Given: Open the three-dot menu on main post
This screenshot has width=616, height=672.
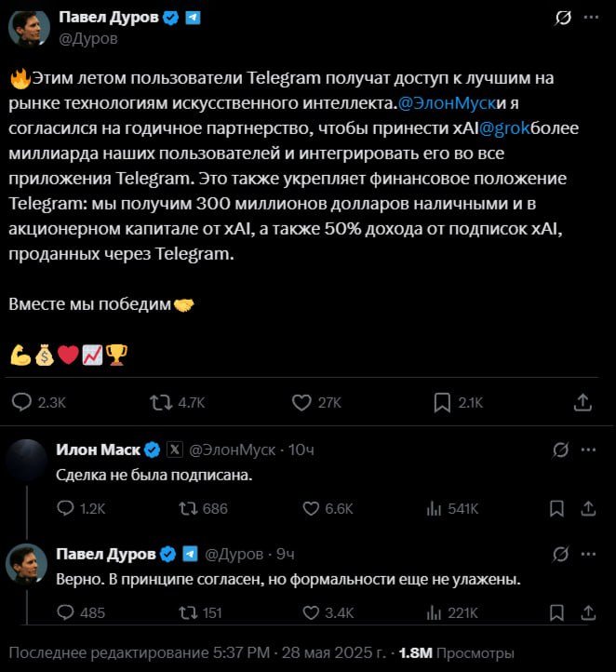Looking at the screenshot, I should (589, 18).
